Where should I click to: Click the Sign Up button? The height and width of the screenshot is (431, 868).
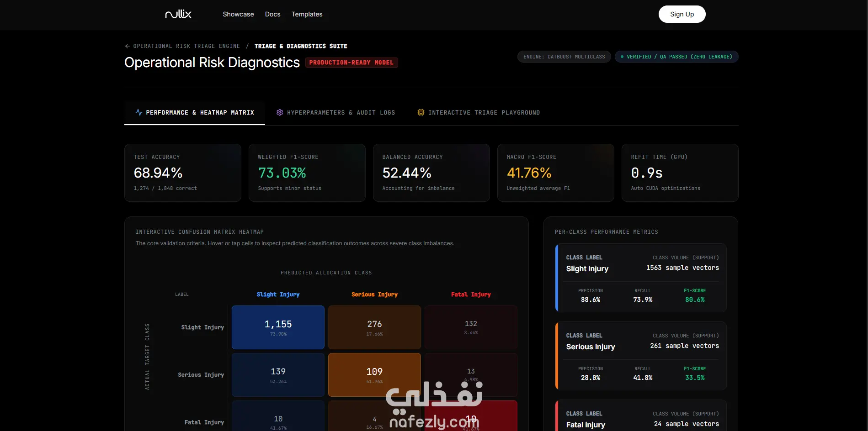pos(682,14)
